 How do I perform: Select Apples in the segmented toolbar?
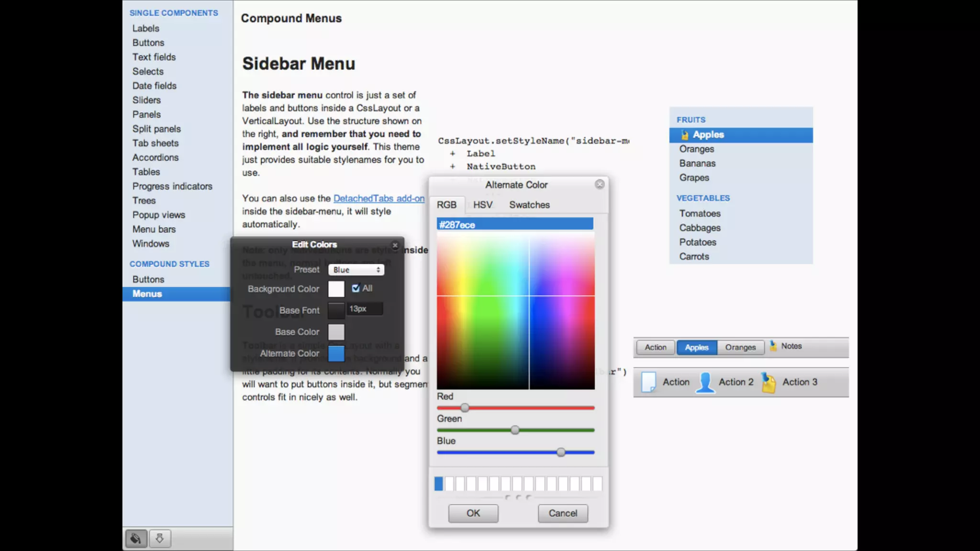696,347
